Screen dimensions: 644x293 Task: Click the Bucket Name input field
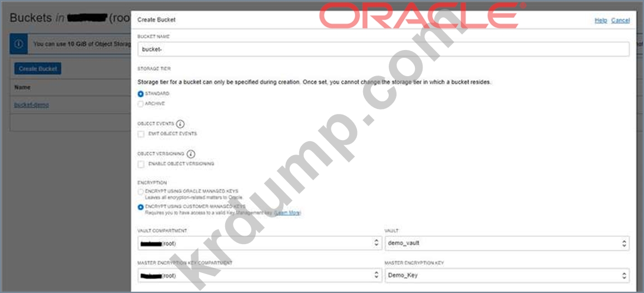(x=384, y=49)
